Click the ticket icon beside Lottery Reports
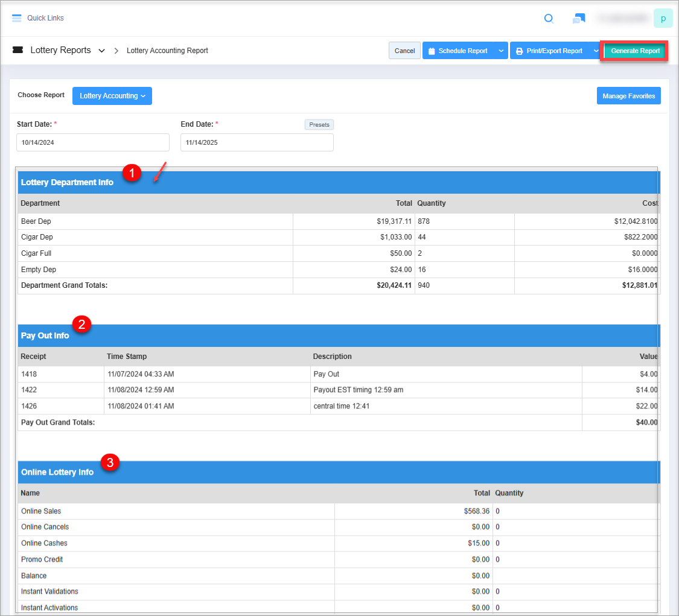Screen dimensions: 679x616 click(x=18, y=51)
